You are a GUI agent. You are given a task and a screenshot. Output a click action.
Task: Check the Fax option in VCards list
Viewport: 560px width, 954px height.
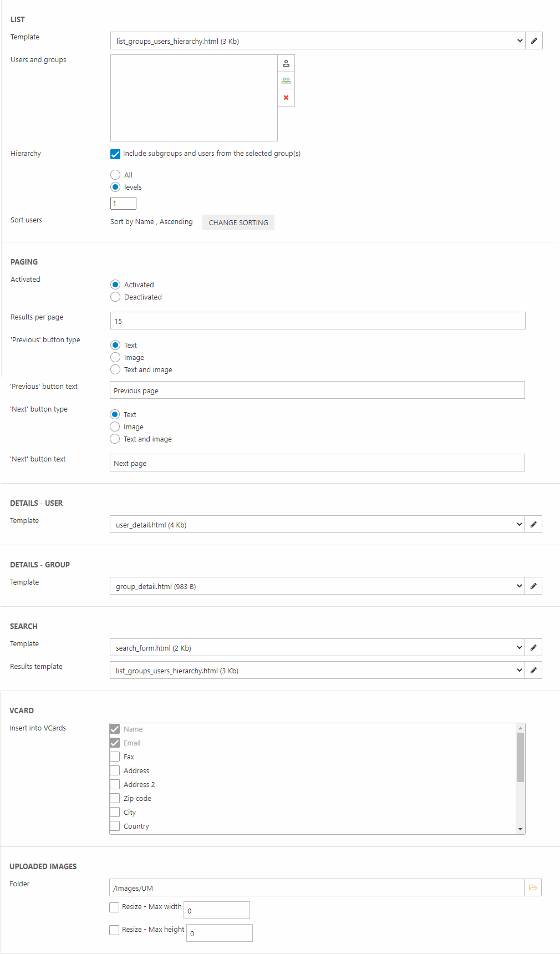pyautogui.click(x=115, y=757)
